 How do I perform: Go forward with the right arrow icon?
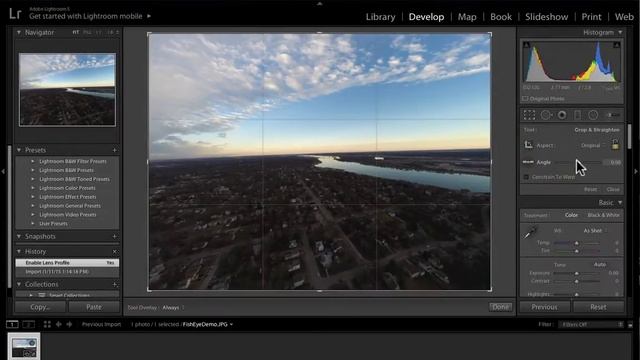[x=69, y=324]
